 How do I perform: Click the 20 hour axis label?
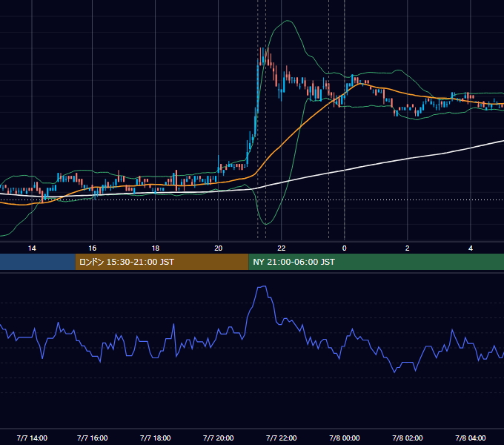(218, 248)
